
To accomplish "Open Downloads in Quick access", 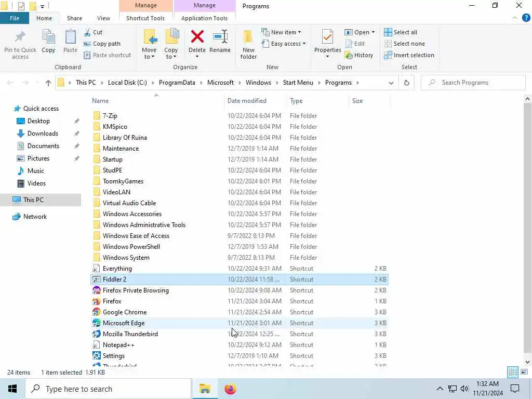I will pyautogui.click(x=43, y=134).
